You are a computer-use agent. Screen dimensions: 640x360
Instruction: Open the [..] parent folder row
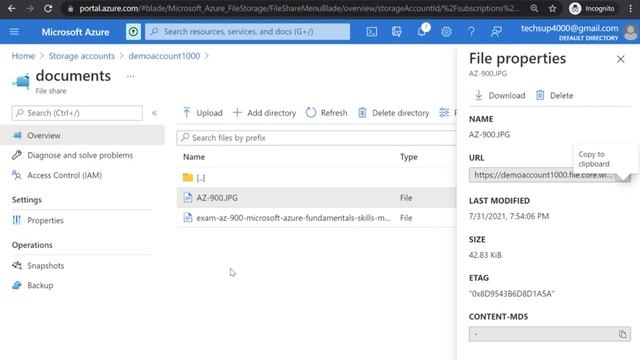tap(316, 178)
